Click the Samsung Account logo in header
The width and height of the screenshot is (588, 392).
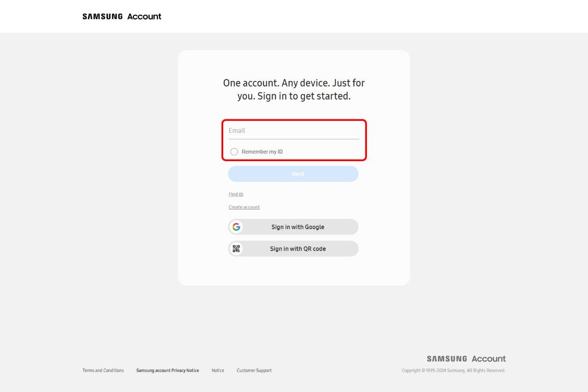(x=121, y=16)
